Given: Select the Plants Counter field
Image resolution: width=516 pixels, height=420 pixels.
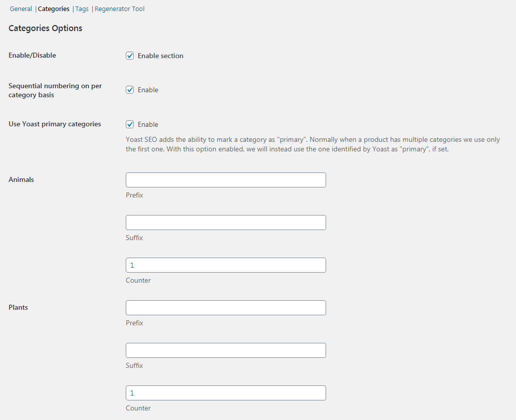Looking at the screenshot, I should click(x=226, y=393).
